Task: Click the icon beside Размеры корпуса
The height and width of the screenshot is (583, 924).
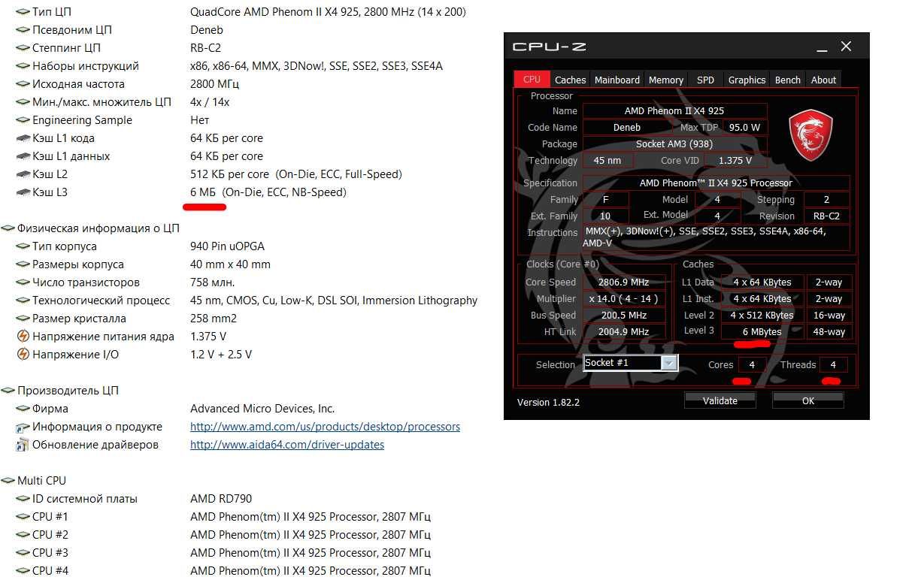Action: (x=23, y=264)
